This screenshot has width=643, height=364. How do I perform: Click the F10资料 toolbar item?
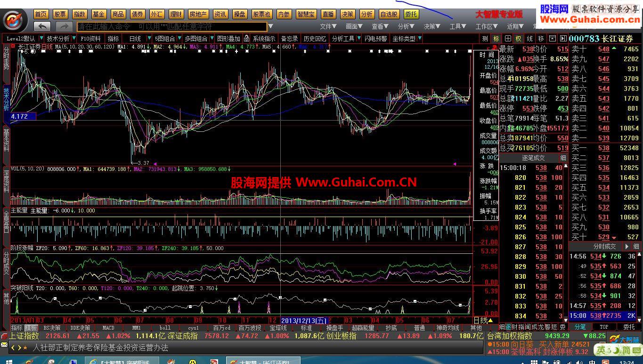click(90, 38)
